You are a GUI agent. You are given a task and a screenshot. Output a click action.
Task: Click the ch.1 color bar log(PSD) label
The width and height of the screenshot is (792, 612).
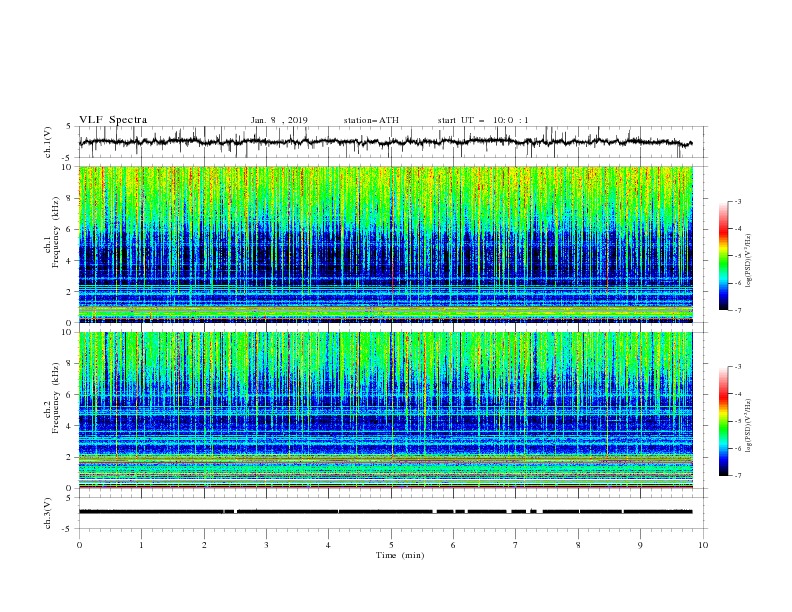pyautogui.click(x=749, y=261)
